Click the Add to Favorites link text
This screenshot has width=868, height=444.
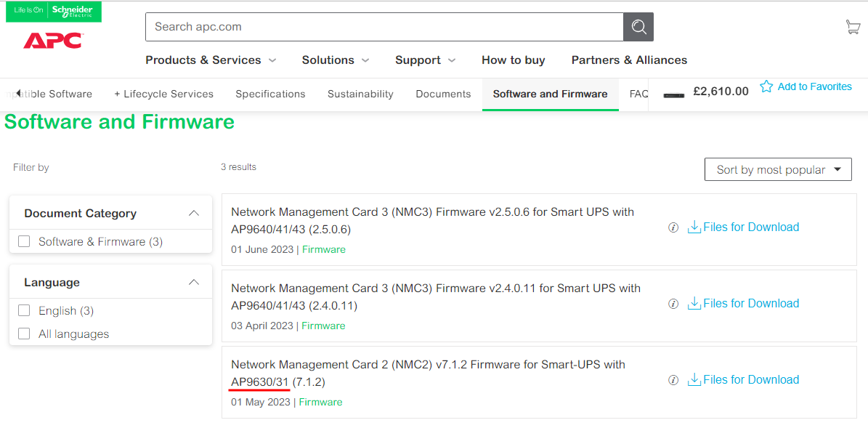tap(814, 86)
